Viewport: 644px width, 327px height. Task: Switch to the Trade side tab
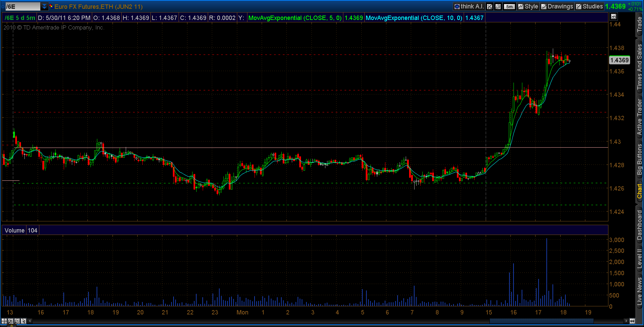640,24
